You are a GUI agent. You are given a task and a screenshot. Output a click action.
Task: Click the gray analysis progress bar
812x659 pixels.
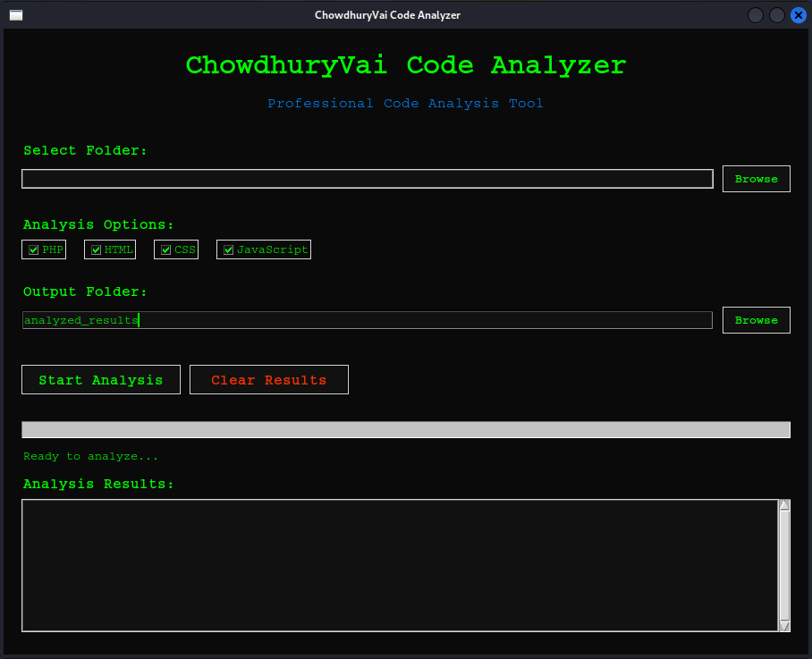[x=406, y=429]
